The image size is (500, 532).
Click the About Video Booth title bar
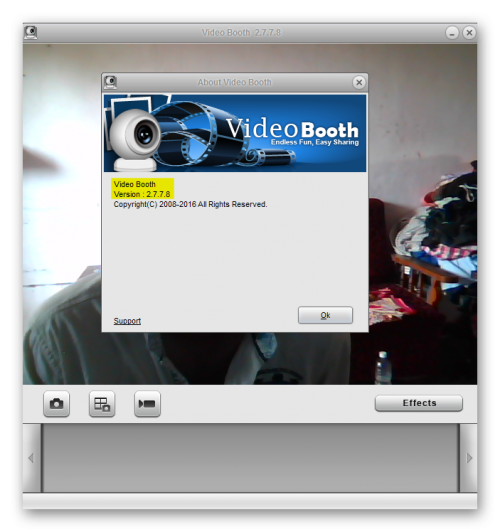(235, 82)
